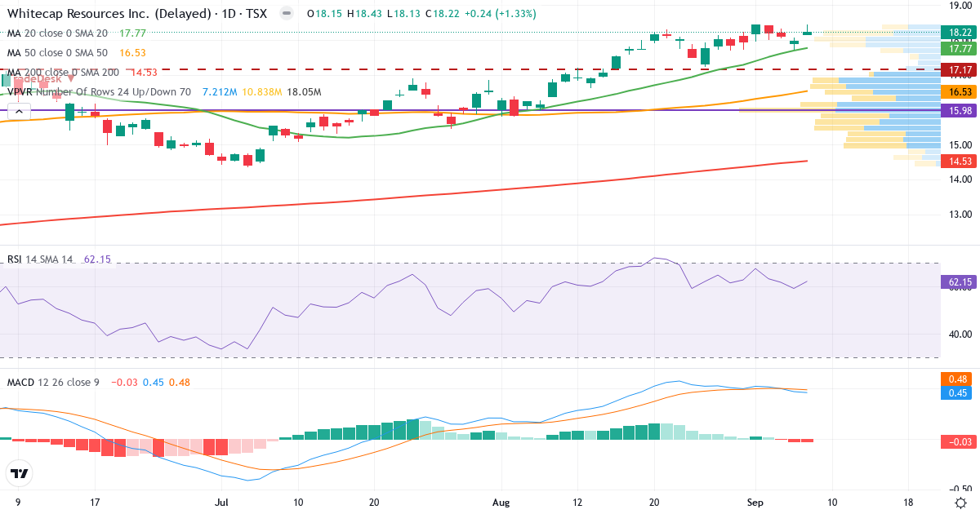980x514 pixels.
Task: Open the TradingView logo at the chart bottom
Action: click(x=19, y=473)
